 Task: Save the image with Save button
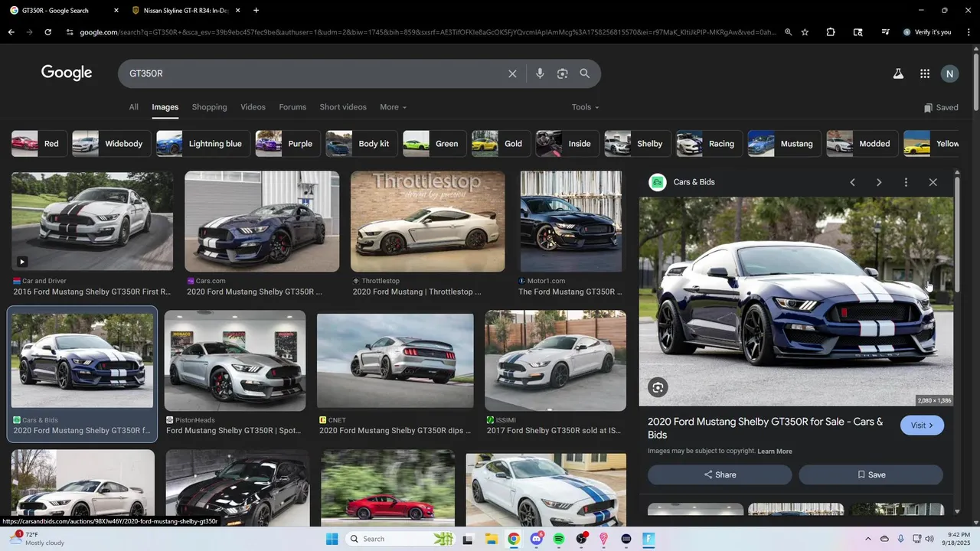[871, 474]
